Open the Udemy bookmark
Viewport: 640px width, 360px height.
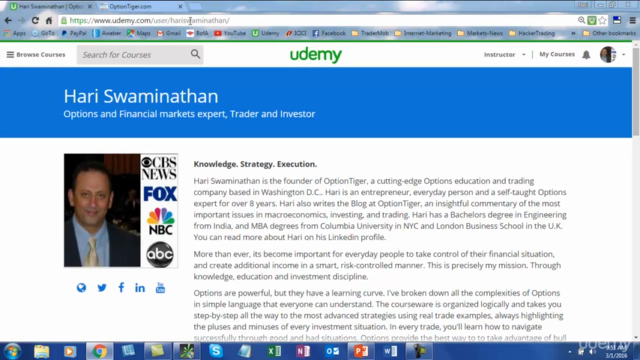coord(266,33)
